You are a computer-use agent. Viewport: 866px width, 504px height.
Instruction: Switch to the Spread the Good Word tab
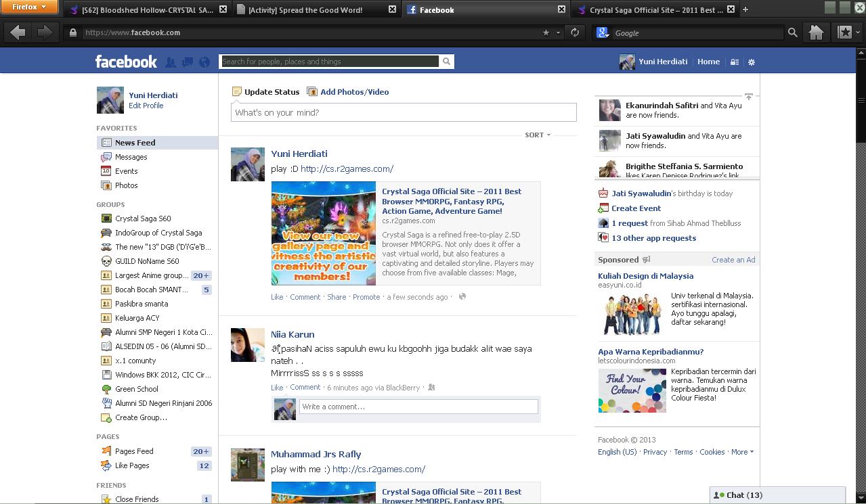(305, 10)
